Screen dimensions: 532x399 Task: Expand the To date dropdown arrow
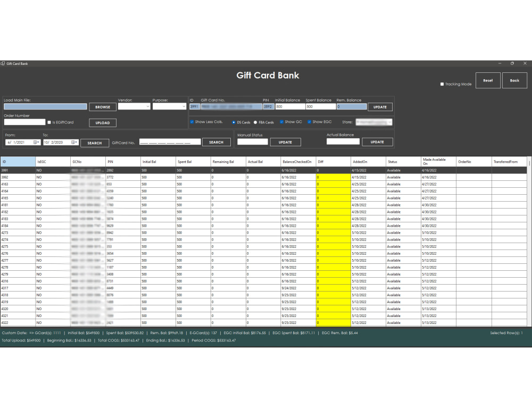[76, 143]
